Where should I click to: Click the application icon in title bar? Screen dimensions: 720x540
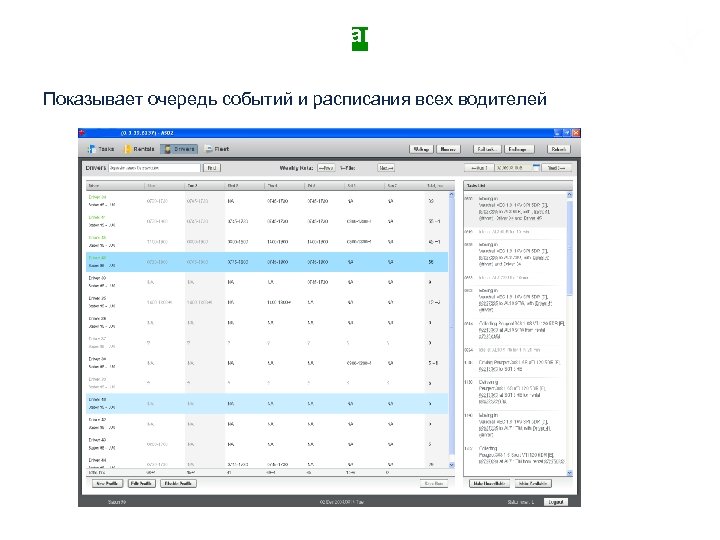click(x=83, y=133)
